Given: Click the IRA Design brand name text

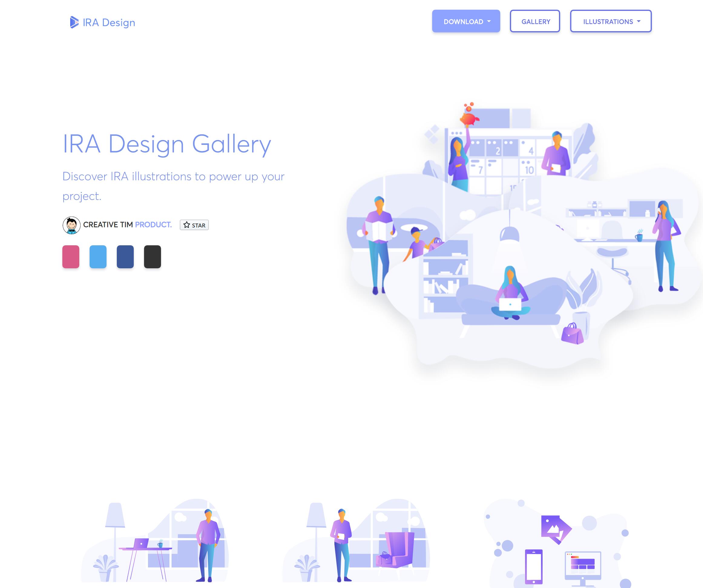Looking at the screenshot, I should click(x=109, y=22).
